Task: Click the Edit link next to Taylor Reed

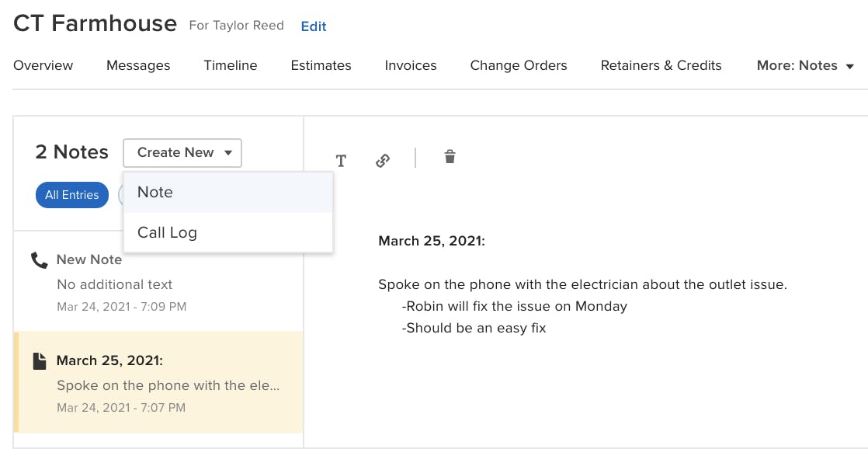Action: click(x=314, y=26)
